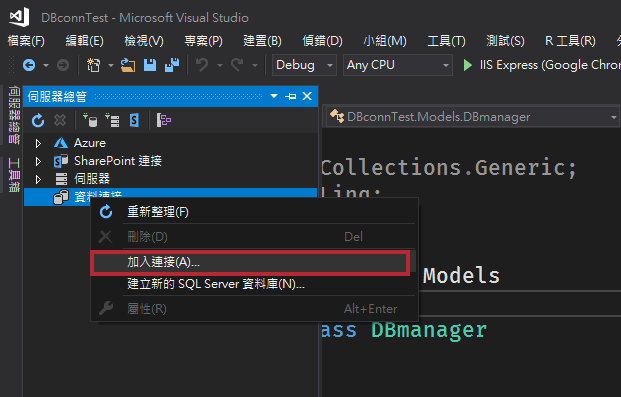Open the R 工具(R) menu
The image size is (621, 397).
tap(570, 41)
